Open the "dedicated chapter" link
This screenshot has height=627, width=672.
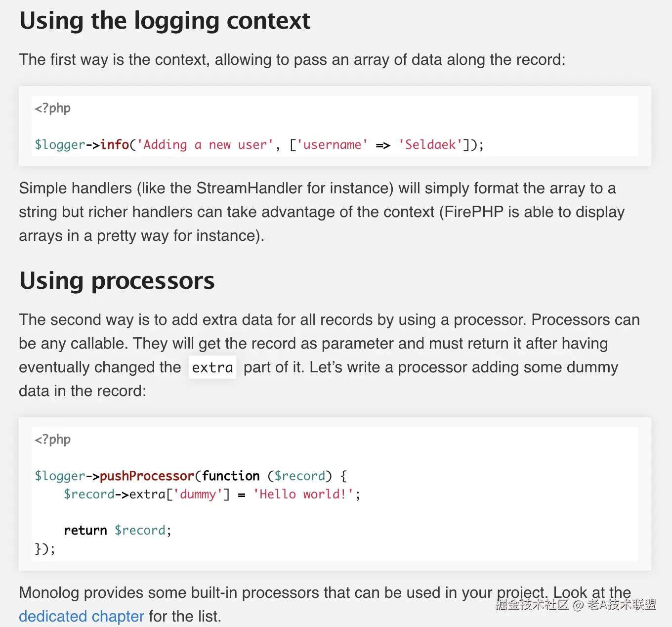click(82, 616)
